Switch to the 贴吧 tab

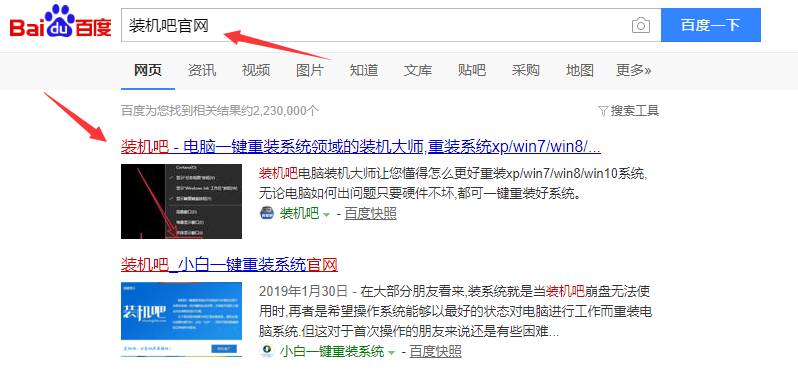(x=472, y=70)
